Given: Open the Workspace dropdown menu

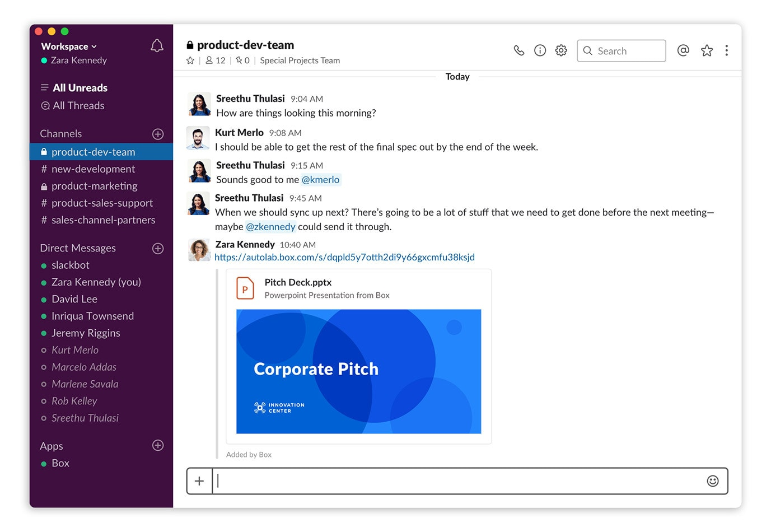Looking at the screenshot, I should 69,46.
